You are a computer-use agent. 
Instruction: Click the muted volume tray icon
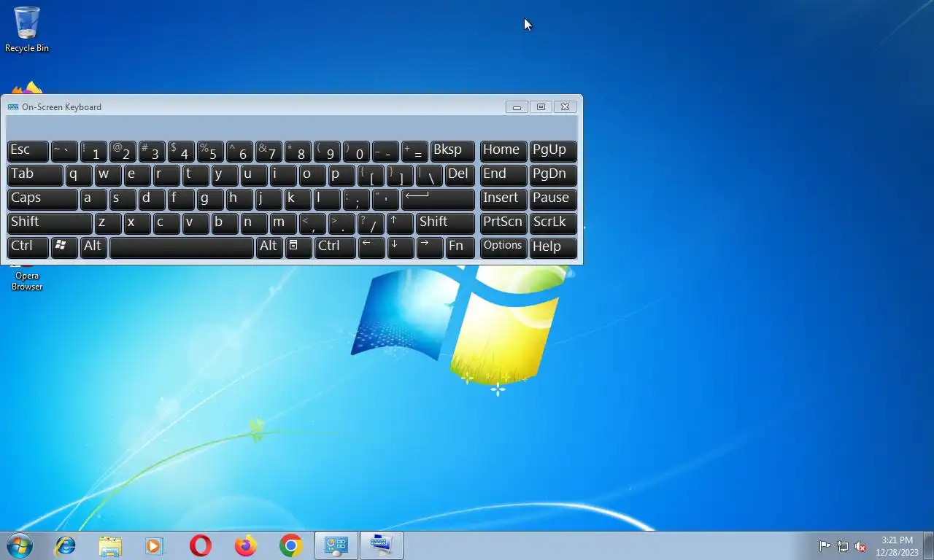pyautogui.click(x=860, y=546)
